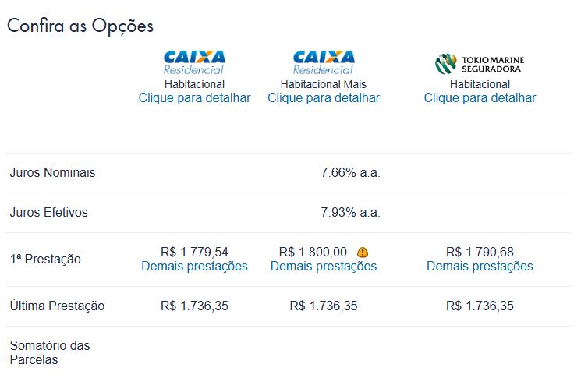Select the 'Juros Nominais' row label

[52, 173]
